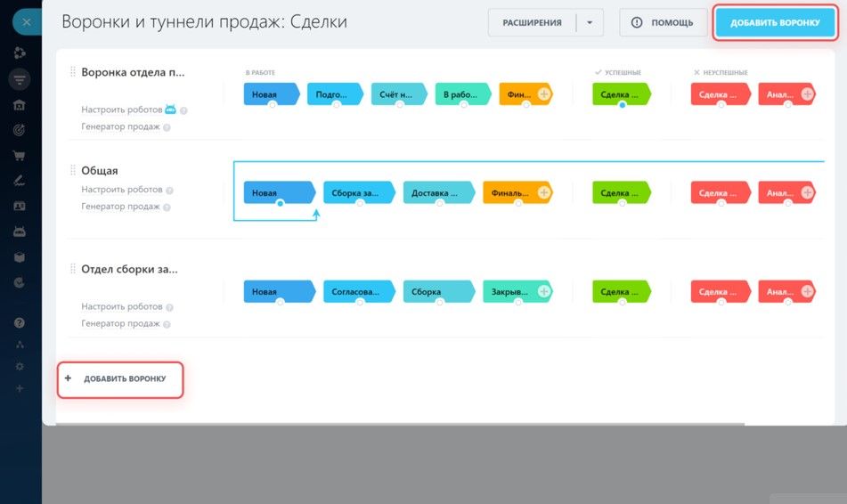Select the Согласова... stage in Отдел сборки
The image size is (847, 504).
click(x=359, y=291)
